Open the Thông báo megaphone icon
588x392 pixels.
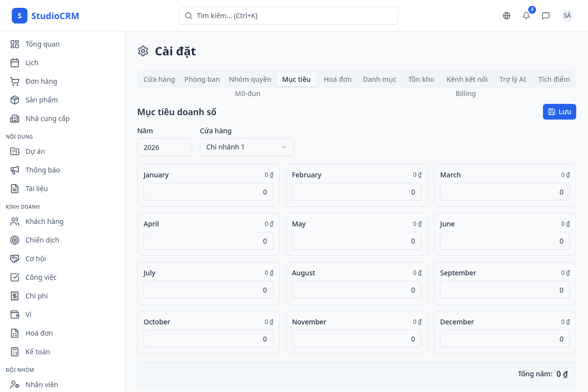pos(15,170)
